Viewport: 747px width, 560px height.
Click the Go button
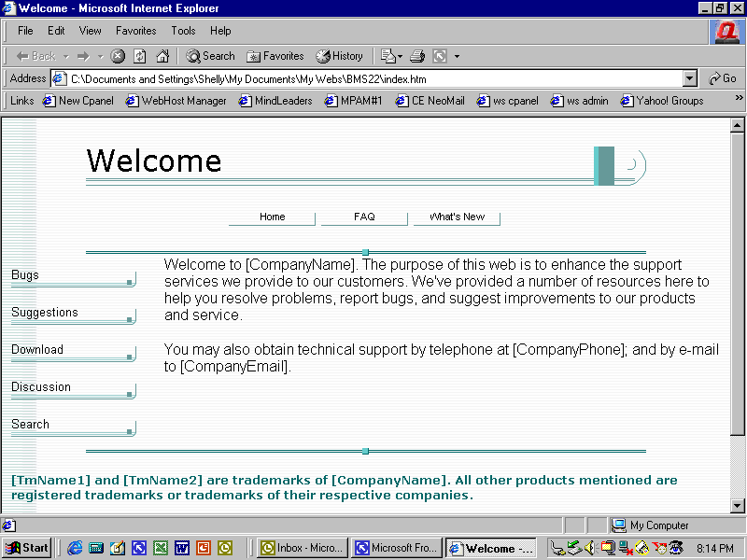pos(722,78)
